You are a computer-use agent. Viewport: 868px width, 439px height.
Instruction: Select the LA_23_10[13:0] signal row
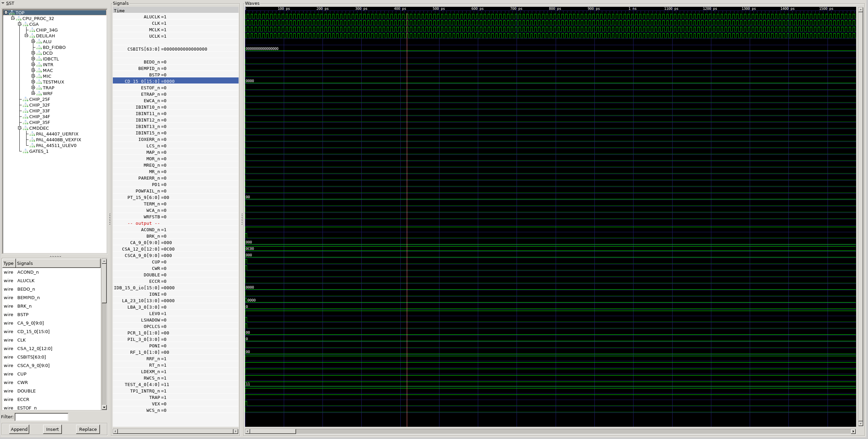click(176, 300)
